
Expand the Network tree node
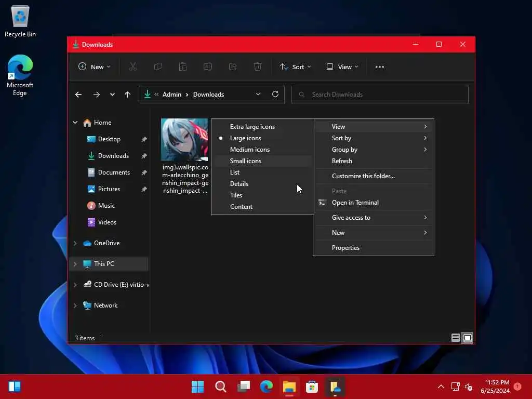pyautogui.click(x=75, y=305)
